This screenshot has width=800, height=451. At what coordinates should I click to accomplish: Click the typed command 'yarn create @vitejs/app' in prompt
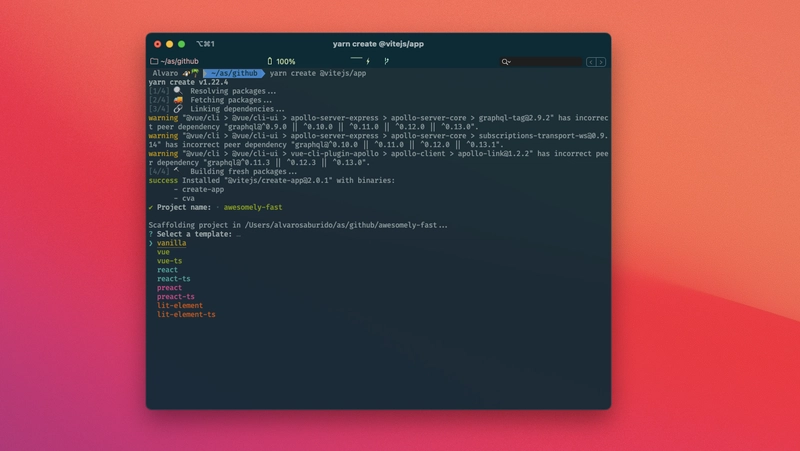[x=318, y=73]
